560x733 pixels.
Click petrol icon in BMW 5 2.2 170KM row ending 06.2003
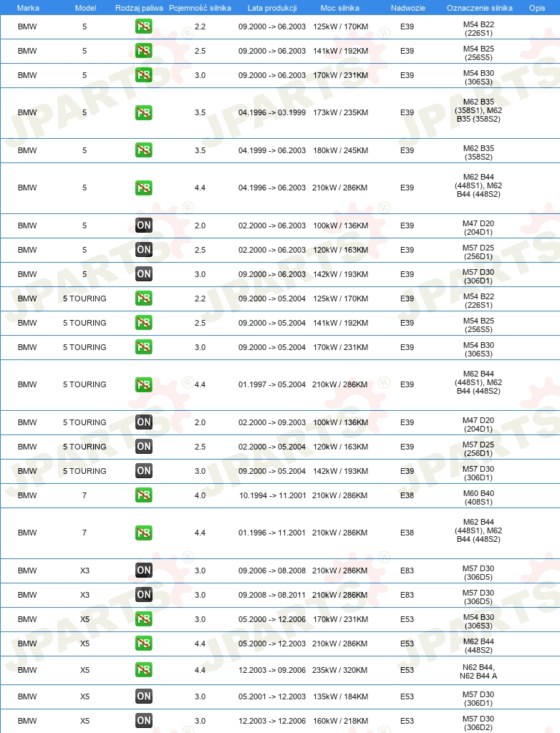pyautogui.click(x=144, y=26)
